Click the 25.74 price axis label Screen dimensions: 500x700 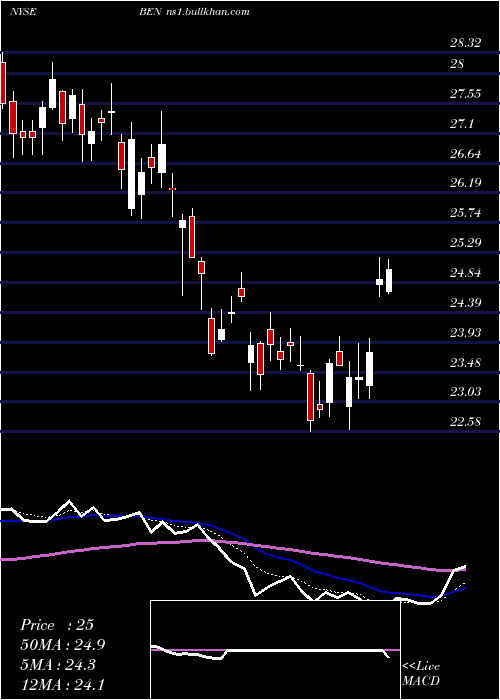pyautogui.click(x=465, y=212)
